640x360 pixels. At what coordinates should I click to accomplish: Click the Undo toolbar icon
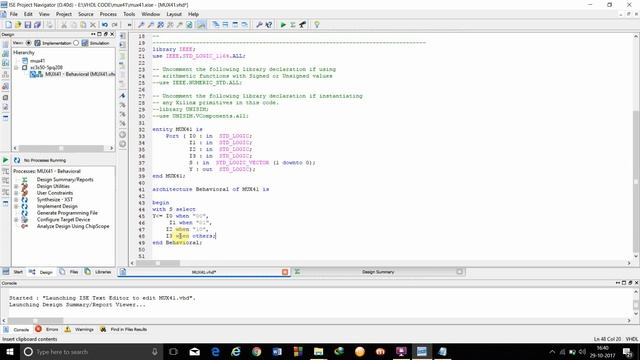click(x=104, y=25)
